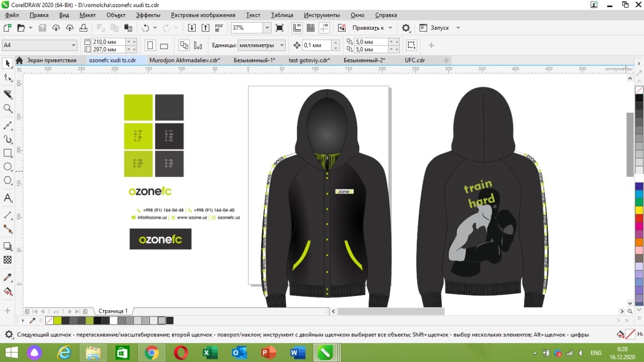The image size is (644, 362).
Task: Open the 'Эффекты' menu
Action: 148,15
